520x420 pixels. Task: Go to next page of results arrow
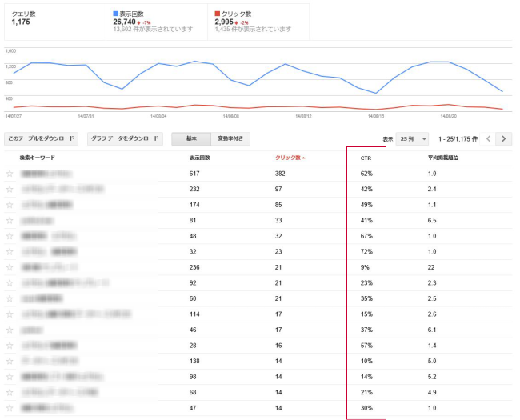pos(503,138)
